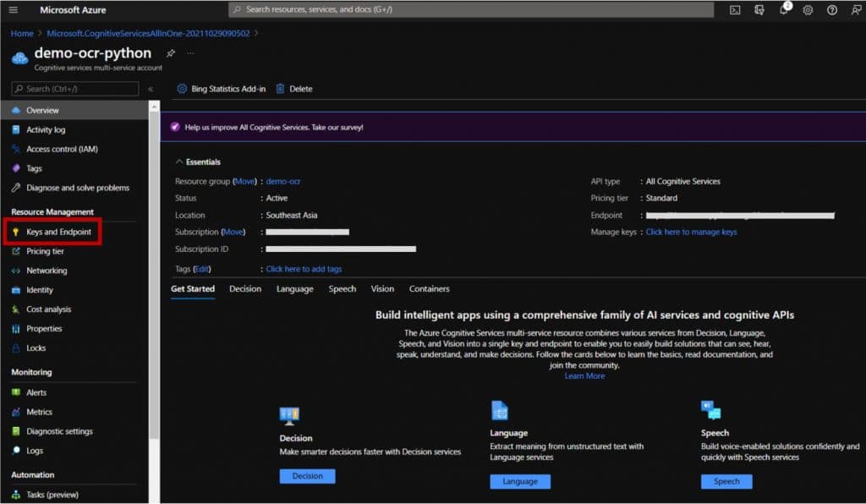Open the Containers tab
This screenshot has width=866, height=504.
pos(429,288)
